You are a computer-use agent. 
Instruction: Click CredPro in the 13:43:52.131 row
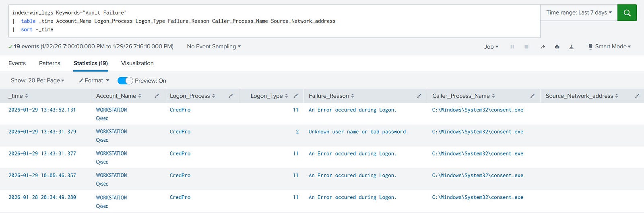coord(180,110)
